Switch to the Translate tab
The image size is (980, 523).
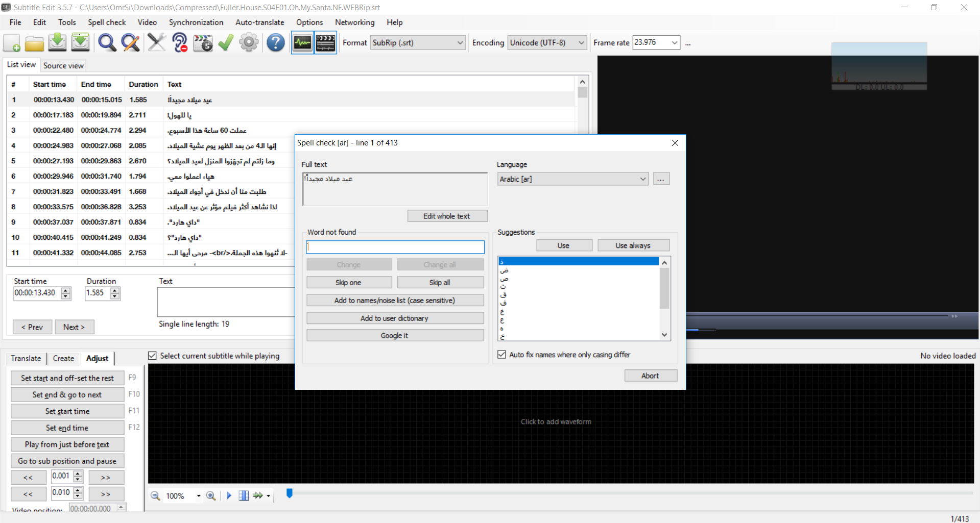tap(26, 358)
